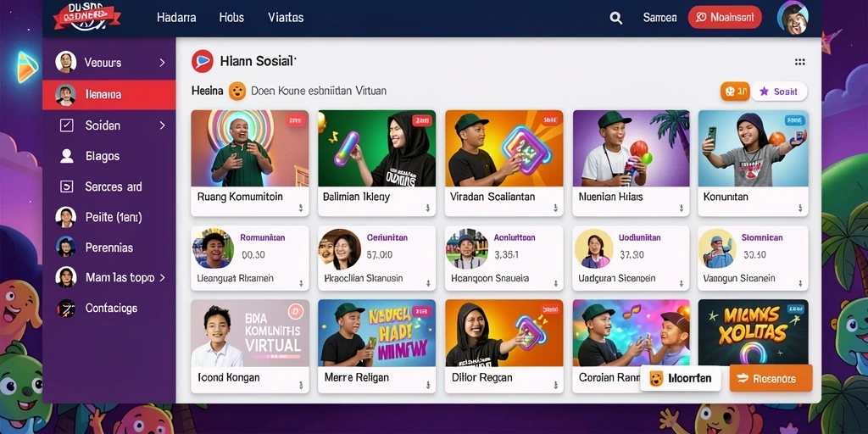Open the MICMXS XOLITAS thumbnail
This screenshot has height=434, width=868.
point(753,333)
